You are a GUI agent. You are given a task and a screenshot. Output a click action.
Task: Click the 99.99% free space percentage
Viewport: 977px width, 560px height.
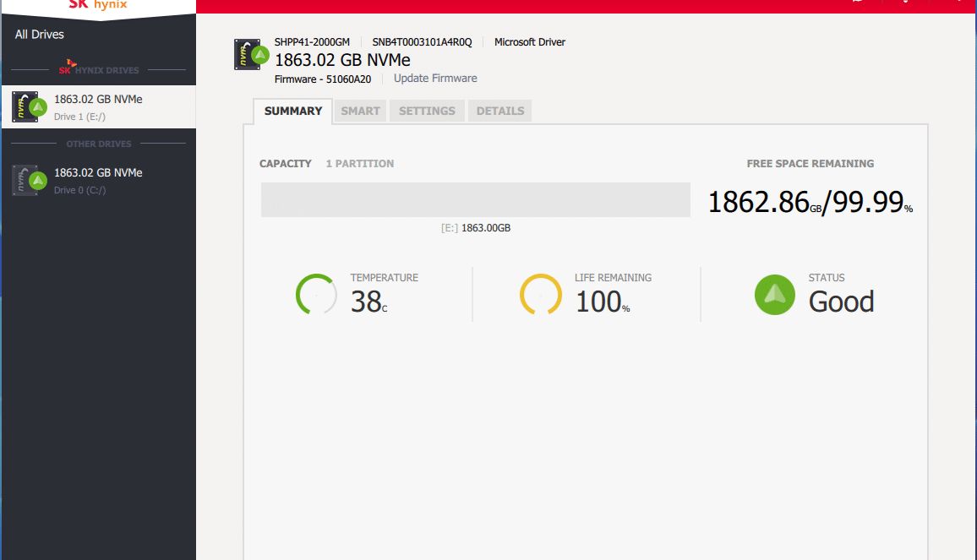pyautogui.click(x=872, y=202)
